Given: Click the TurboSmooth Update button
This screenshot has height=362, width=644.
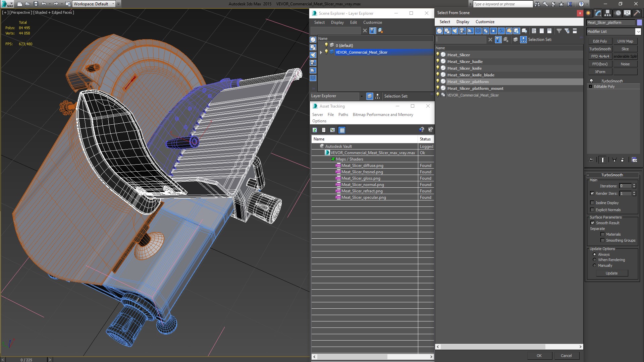Looking at the screenshot, I should pyautogui.click(x=611, y=273).
